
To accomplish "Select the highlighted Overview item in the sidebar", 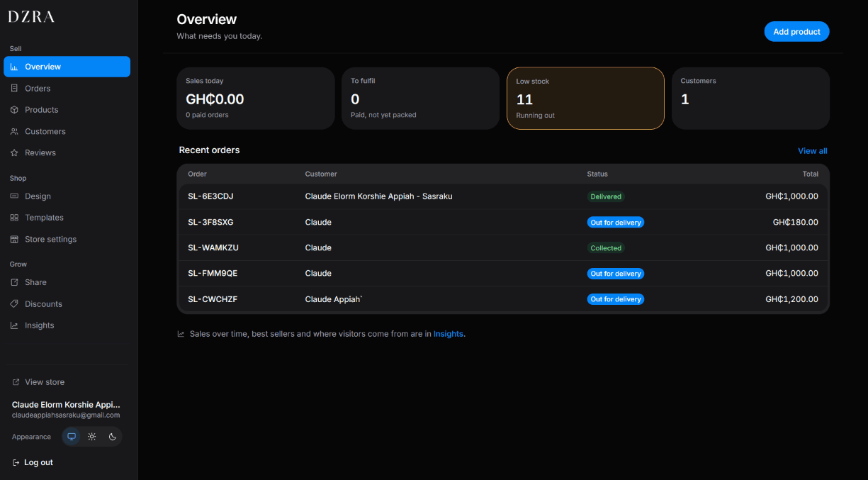I will [67, 67].
